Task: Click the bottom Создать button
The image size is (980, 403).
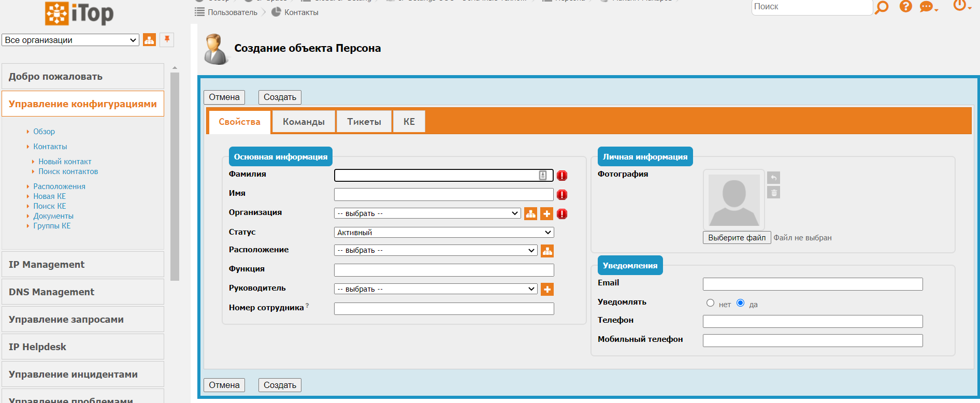Action: coord(280,385)
